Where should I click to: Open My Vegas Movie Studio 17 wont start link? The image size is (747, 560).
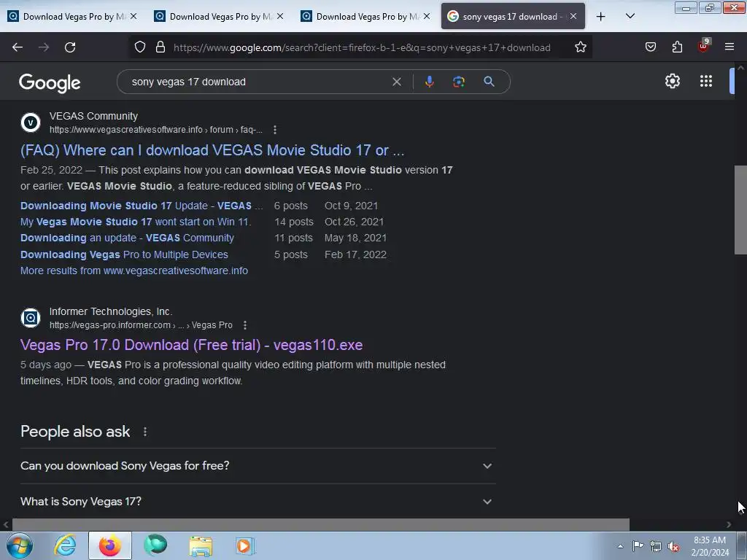point(136,222)
